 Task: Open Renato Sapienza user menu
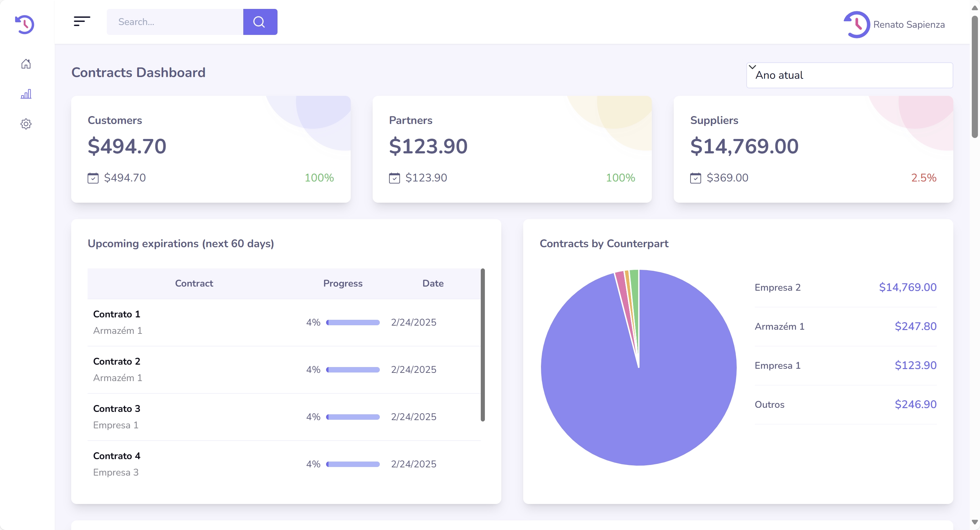click(x=908, y=24)
